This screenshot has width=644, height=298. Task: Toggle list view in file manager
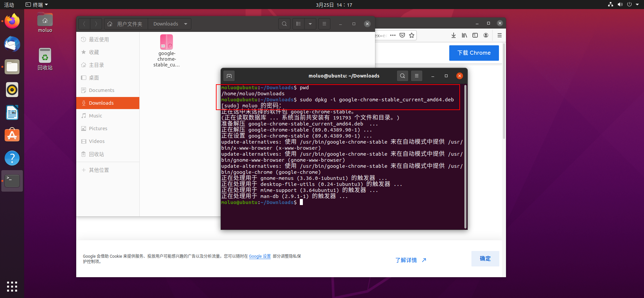click(298, 24)
